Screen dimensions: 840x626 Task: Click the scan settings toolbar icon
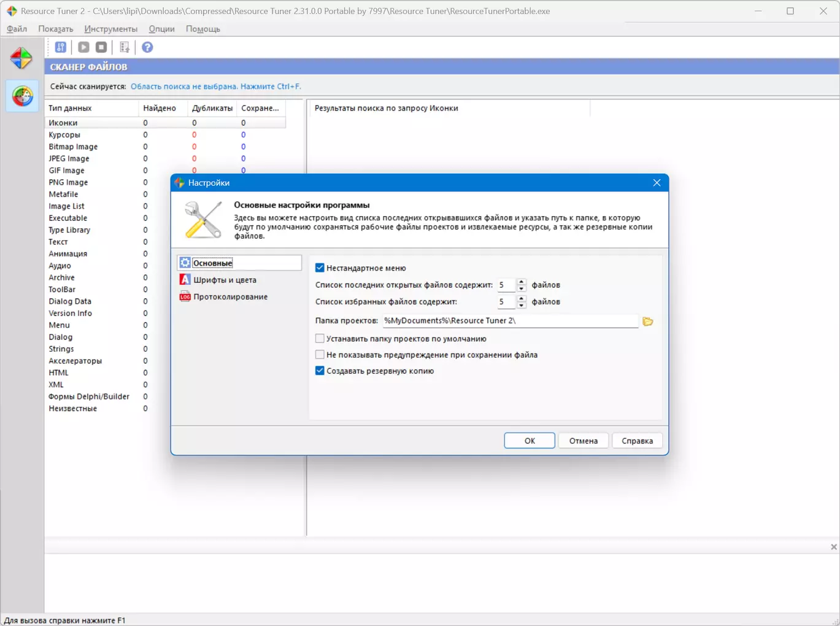61,47
